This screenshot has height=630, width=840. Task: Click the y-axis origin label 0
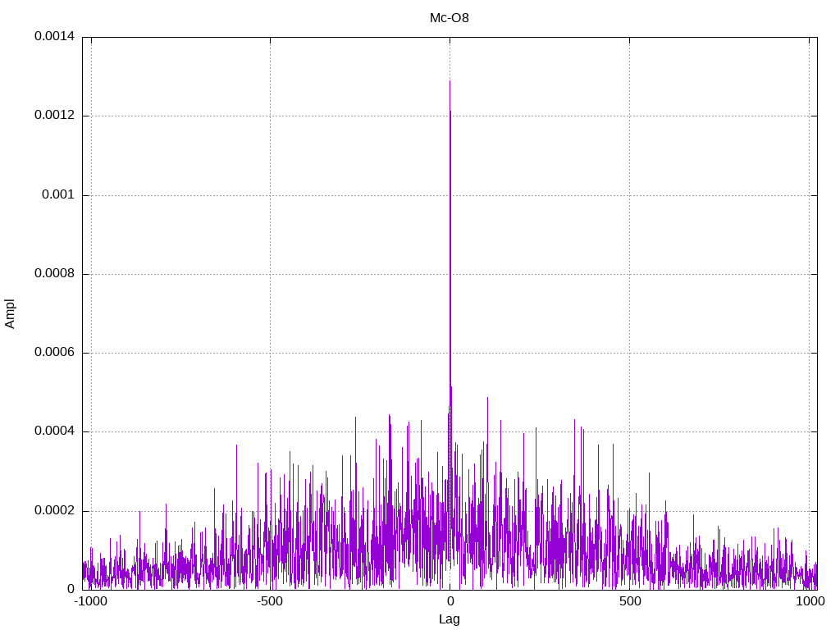(x=71, y=589)
